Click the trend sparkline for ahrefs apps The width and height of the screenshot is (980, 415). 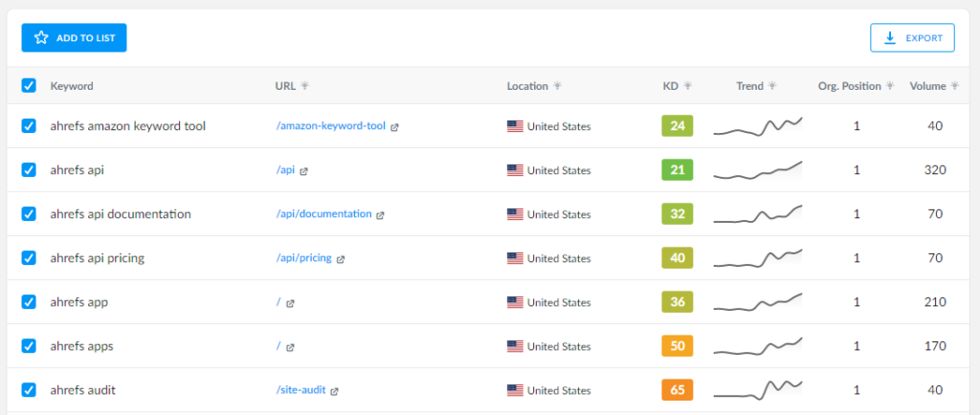[758, 346]
